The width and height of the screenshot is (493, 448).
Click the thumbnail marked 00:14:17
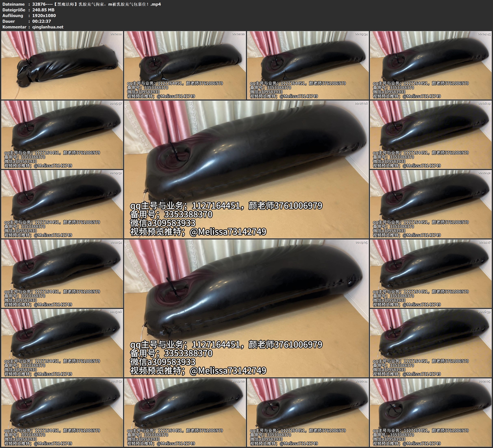(431, 274)
